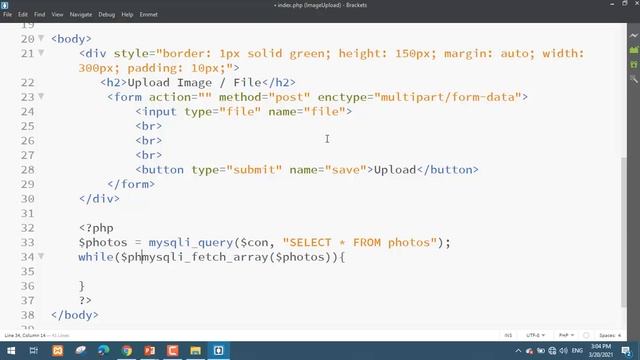Open the Windows Start menu
Screen dimensions: 640x360
pos(11,351)
